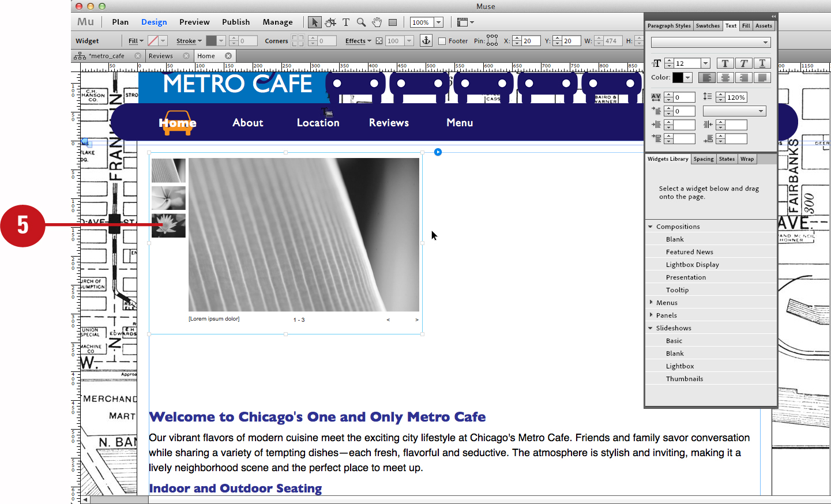Apply italic text style
This screenshot has height=504, width=831.
click(x=743, y=63)
